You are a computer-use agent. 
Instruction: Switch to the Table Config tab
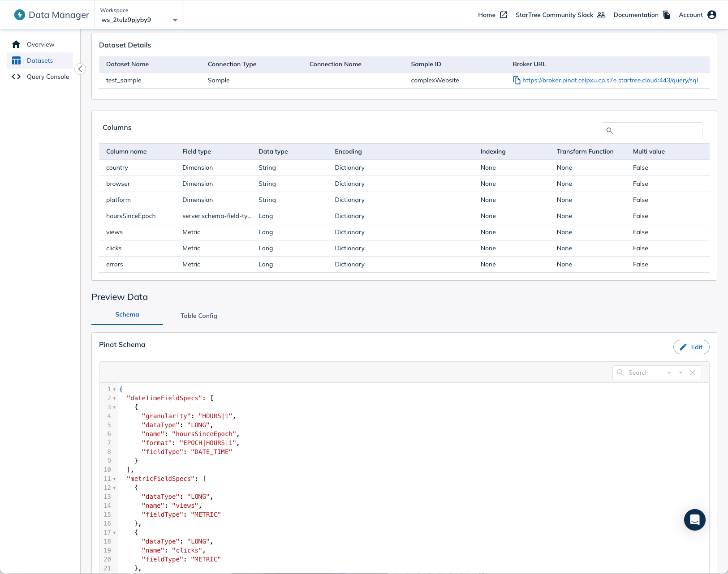[198, 316]
